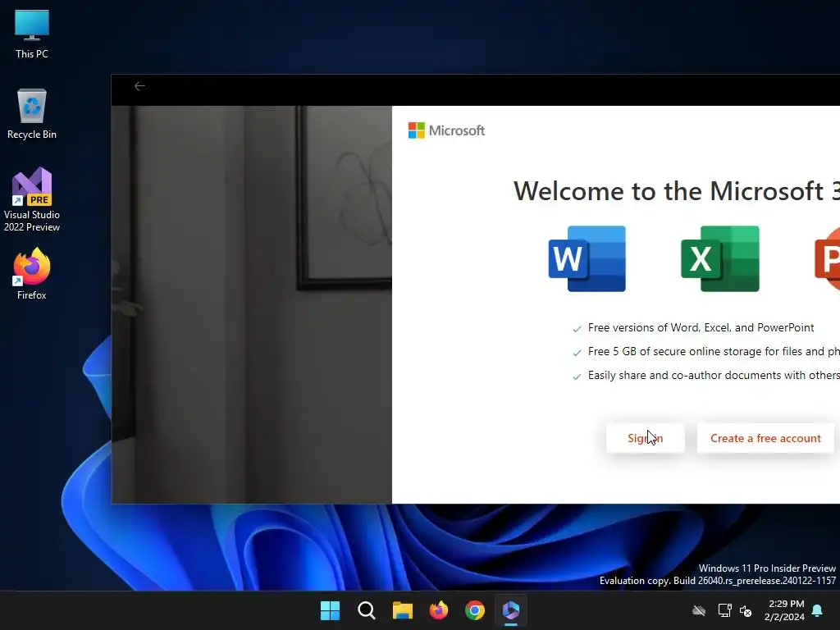Select the Firefox desktop shortcut
The width and height of the screenshot is (840, 630).
click(32, 274)
